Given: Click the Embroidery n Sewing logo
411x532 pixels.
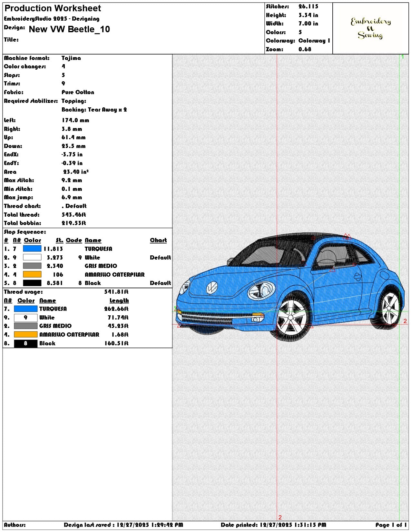Looking at the screenshot, I should (x=371, y=28).
